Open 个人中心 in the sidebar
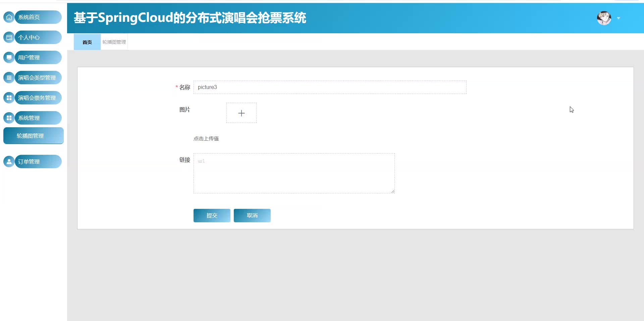Viewport: 644px width, 321px height. click(x=38, y=37)
